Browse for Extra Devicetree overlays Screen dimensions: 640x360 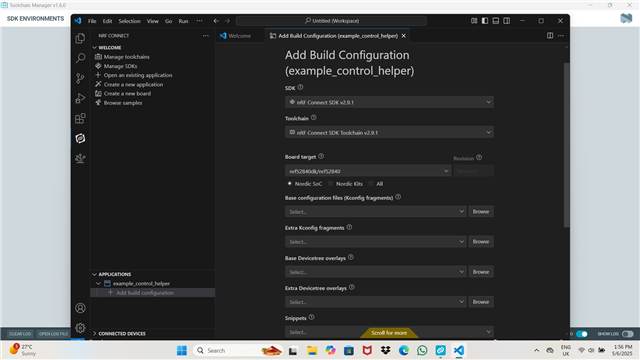point(481,302)
